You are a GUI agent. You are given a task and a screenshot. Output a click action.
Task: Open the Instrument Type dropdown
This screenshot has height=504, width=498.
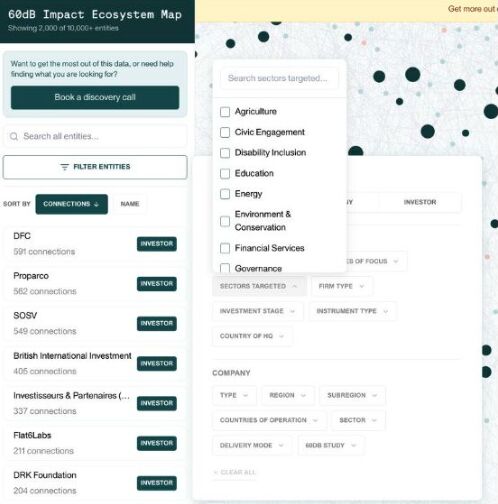[352, 311]
